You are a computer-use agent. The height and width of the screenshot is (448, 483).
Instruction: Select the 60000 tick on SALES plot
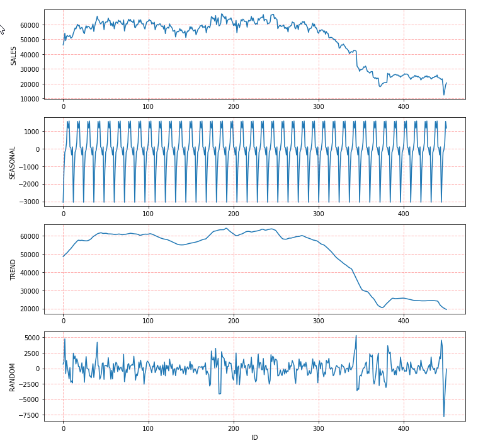[30, 25]
